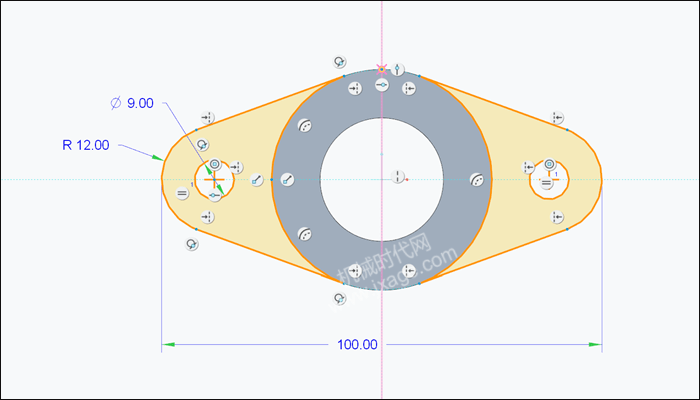This screenshot has width=700, height=400.
Task: Select arc constraint icon on ring's right side
Action: click(477, 180)
